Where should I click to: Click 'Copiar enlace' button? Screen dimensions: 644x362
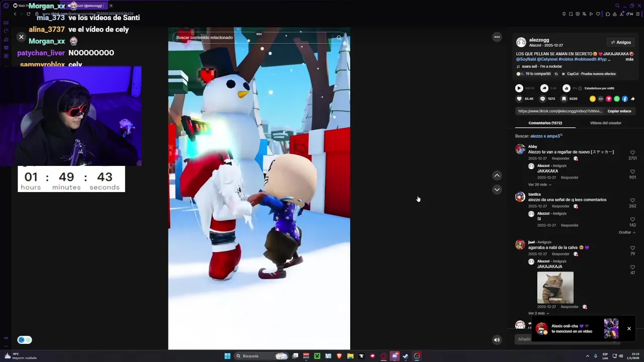coord(619,111)
